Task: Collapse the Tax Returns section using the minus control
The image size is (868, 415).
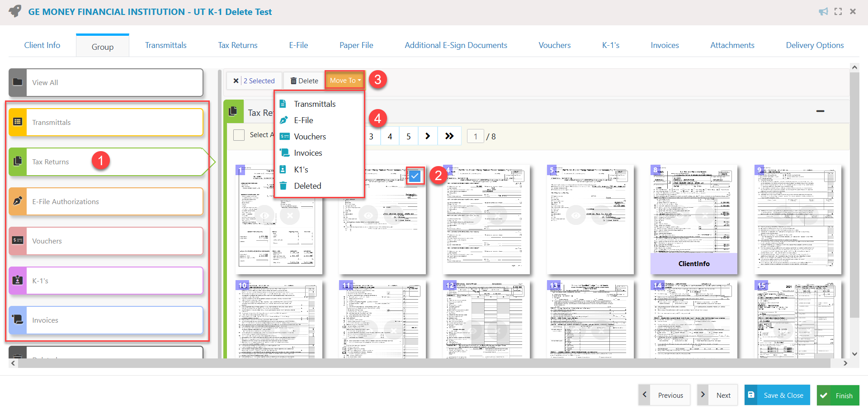Action: (x=821, y=111)
